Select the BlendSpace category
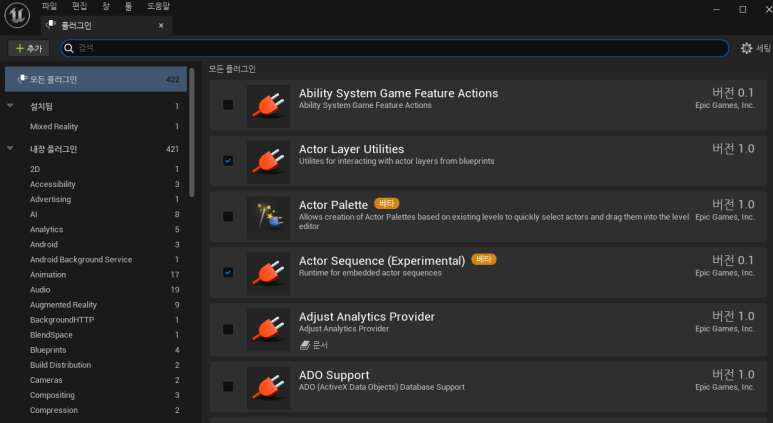The width and height of the screenshot is (773, 423). [96, 335]
